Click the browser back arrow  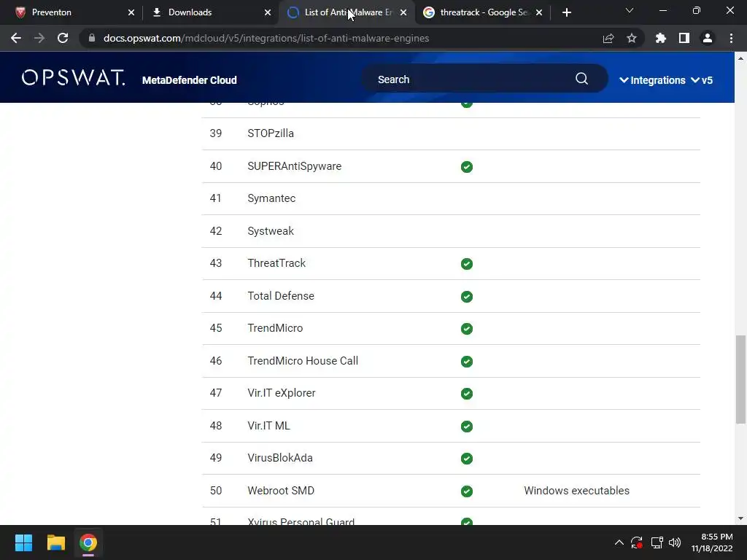click(16, 38)
